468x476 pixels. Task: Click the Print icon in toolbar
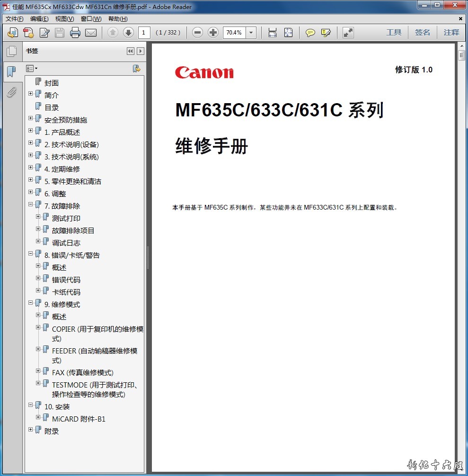point(75,33)
